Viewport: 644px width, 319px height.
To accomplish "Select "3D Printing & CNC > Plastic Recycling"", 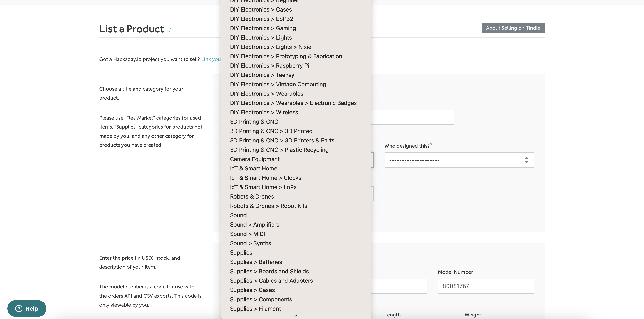I will (279, 150).
